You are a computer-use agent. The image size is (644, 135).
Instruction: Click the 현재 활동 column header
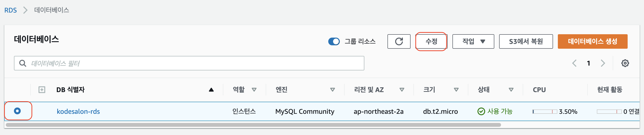(x=610, y=90)
